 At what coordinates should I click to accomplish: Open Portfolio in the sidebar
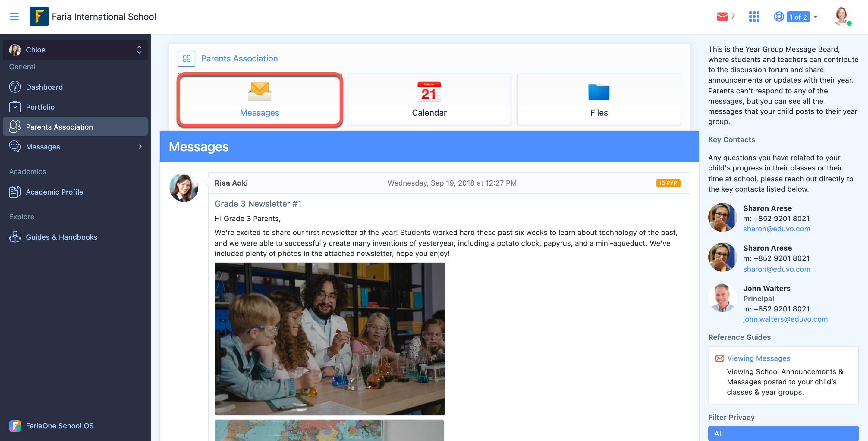[75, 107]
